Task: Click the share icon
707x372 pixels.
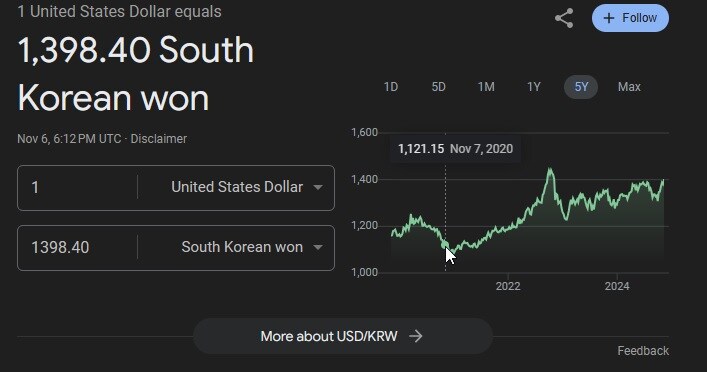Action: tap(564, 18)
